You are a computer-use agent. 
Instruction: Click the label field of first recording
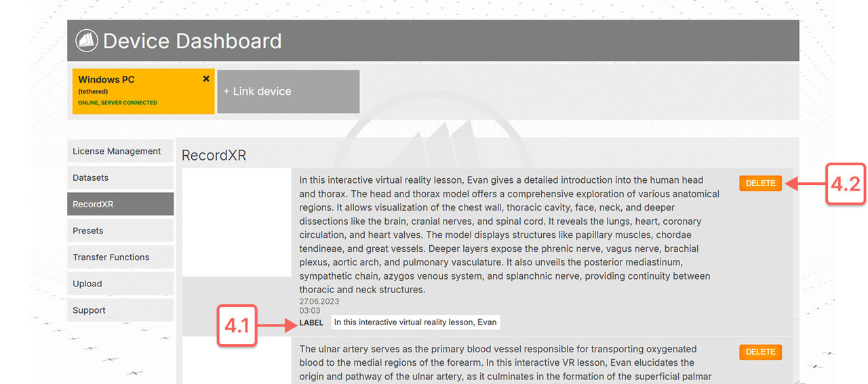point(416,322)
